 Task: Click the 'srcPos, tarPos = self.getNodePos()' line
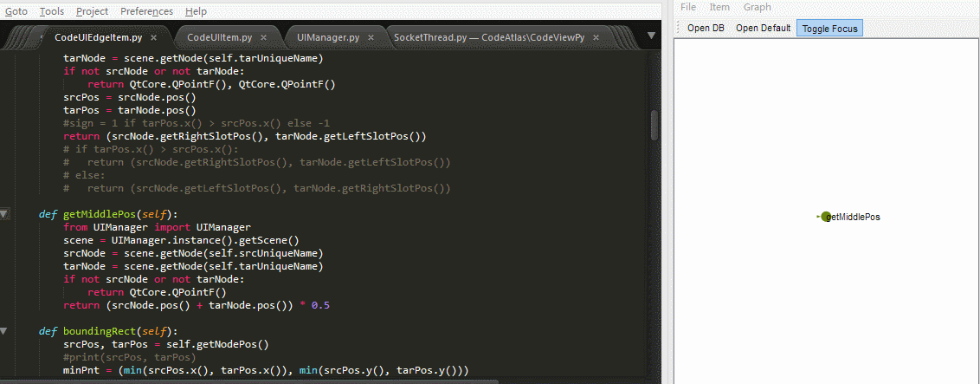click(x=165, y=344)
